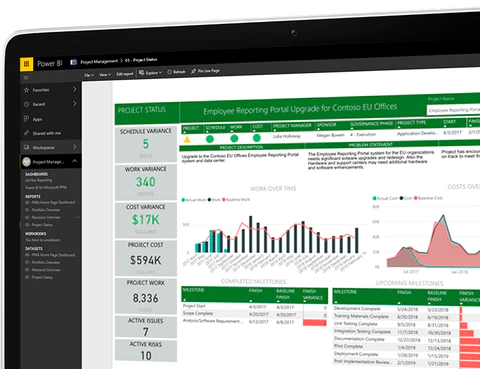Open the View menu dropdown

[105, 75]
